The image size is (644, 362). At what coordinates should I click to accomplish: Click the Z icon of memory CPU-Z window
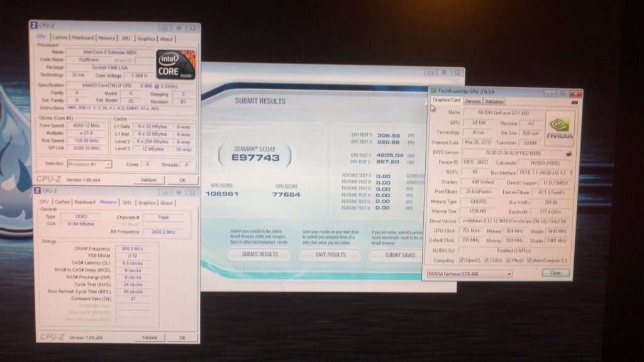point(37,191)
